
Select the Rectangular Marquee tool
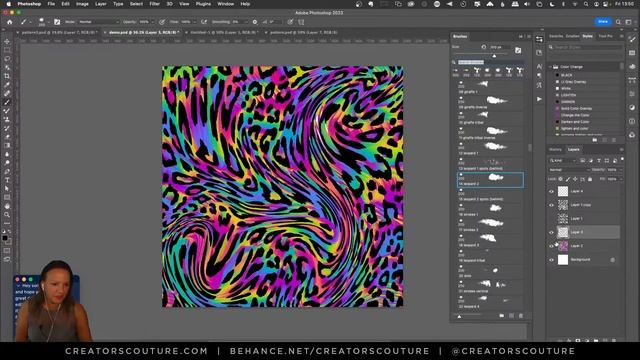point(7,50)
